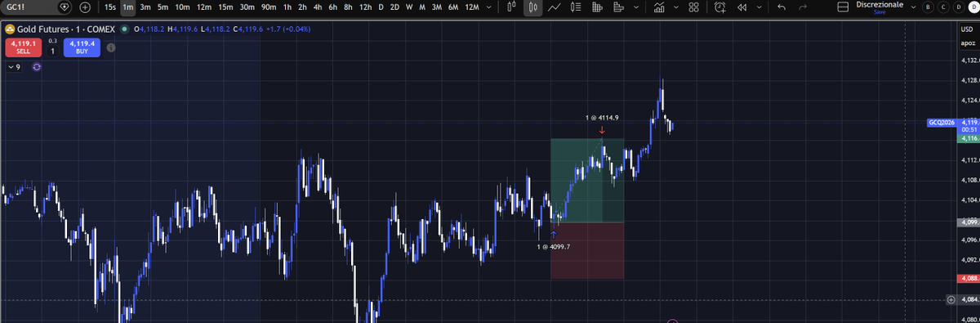Switch to the 3M timeframe
980x323 pixels.
click(437, 7)
